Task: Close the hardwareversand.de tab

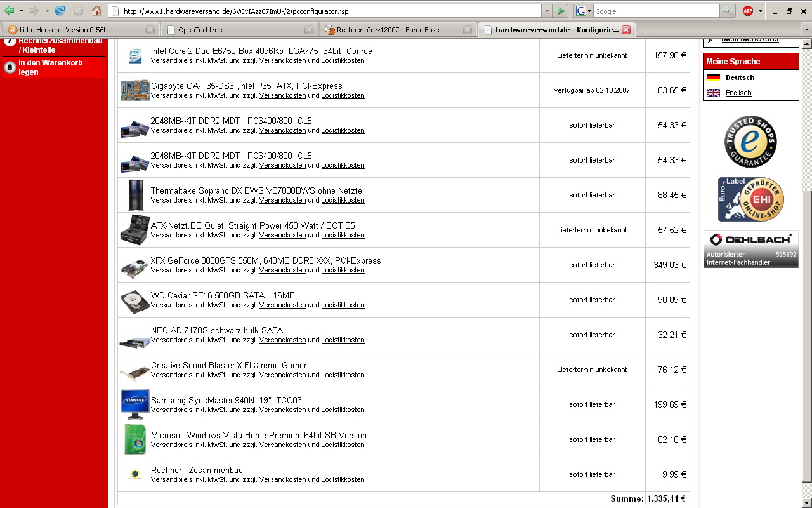Action: 626,30
